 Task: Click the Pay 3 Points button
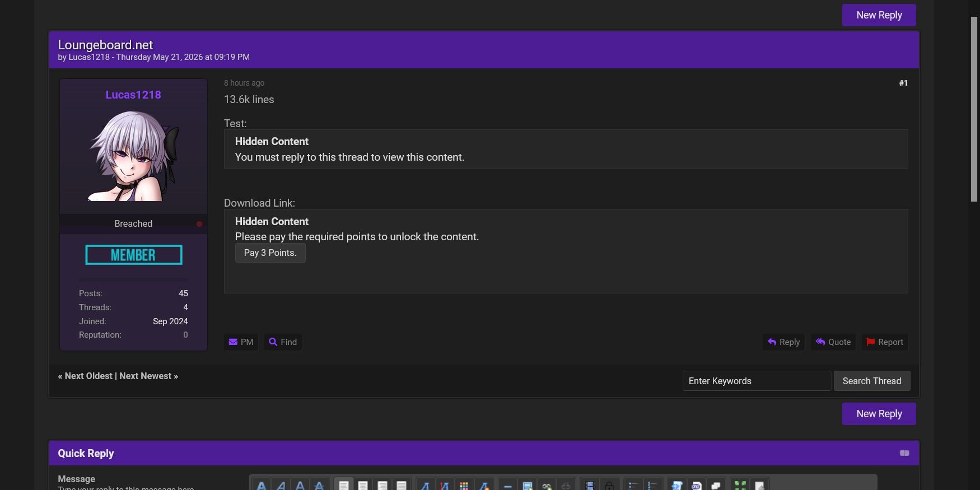(x=270, y=253)
